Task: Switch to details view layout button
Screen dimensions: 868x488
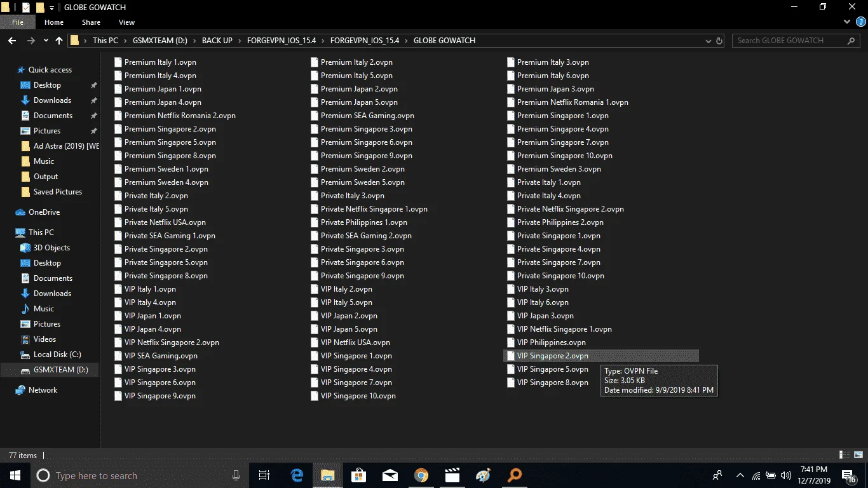Action: click(x=845, y=455)
